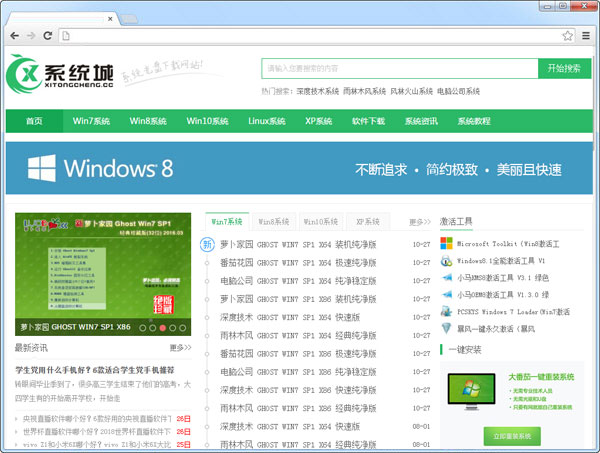This screenshot has width=600, height=453.
Task: Open 萝卜家园 GHOST WIN7 SP1 X86 装机纯净版
Action: point(298,299)
